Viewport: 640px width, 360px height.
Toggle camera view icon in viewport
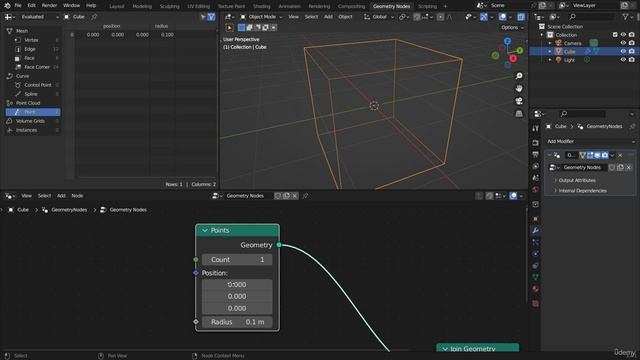[519, 101]
